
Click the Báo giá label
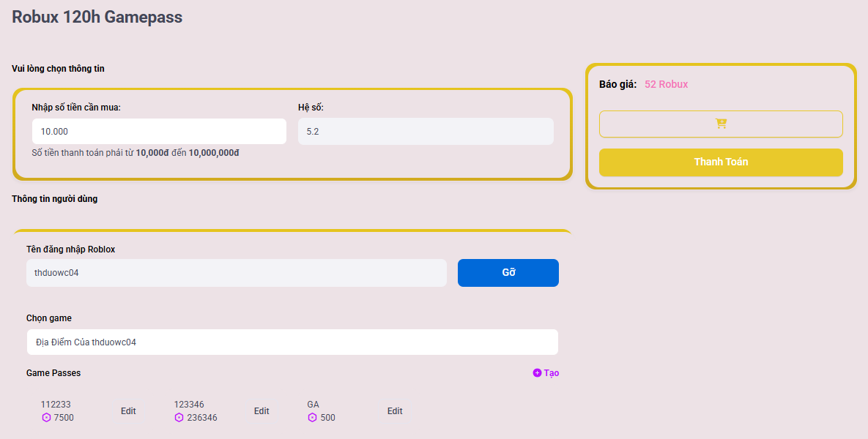point(617,84)
